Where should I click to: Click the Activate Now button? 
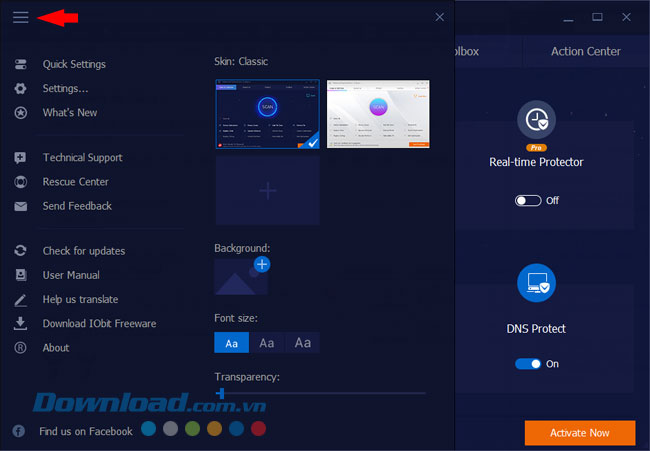[x=580, y=433]
